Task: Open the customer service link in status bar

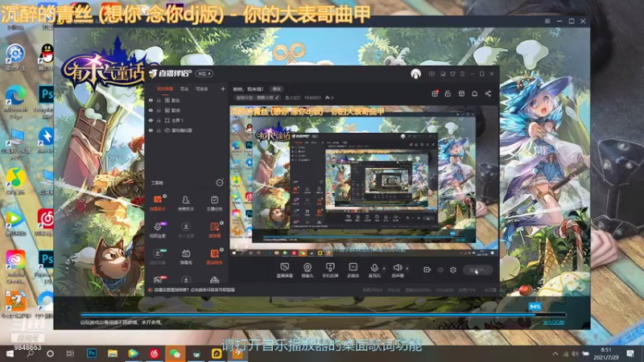Action: [x=194, y=290]
